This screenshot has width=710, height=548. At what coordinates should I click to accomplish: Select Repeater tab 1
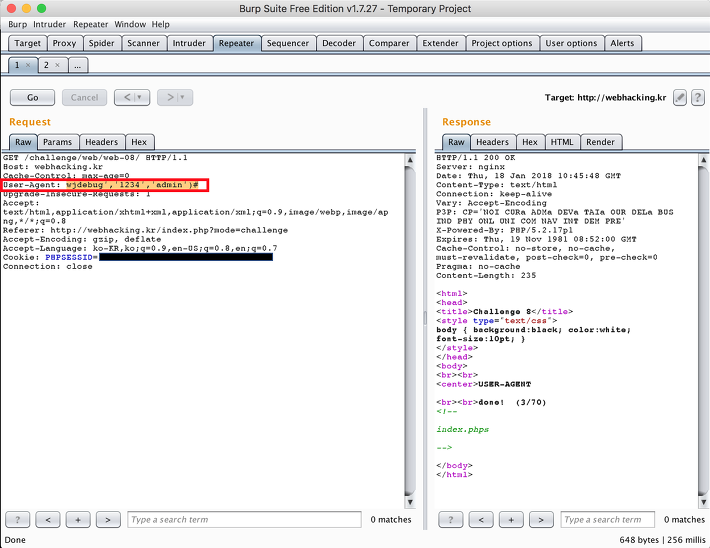(x=17, y=65)
